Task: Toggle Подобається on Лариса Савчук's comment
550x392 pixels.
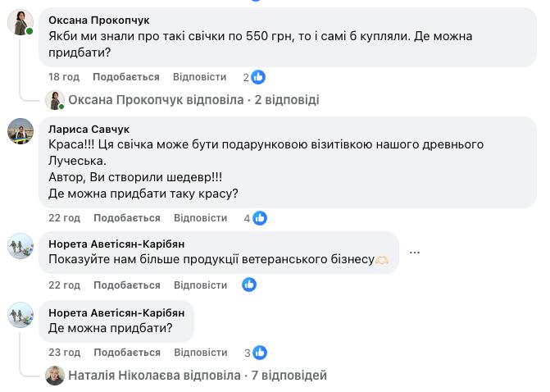Action: tap(126, 218)
